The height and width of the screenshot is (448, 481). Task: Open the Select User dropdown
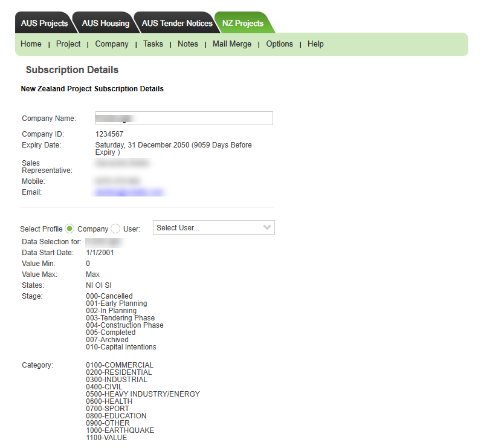(214, 227)
